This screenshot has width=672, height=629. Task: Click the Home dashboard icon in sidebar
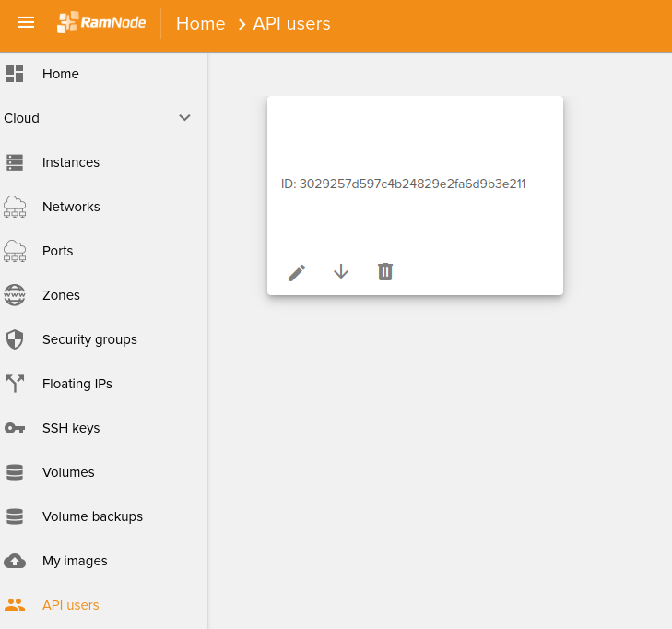15,74
